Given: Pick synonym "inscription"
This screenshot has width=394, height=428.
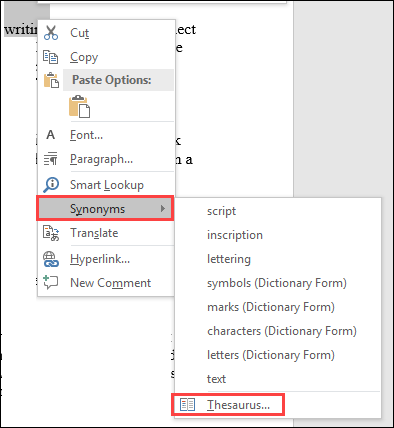Looking at the screenshot, I should click(278, 235).
